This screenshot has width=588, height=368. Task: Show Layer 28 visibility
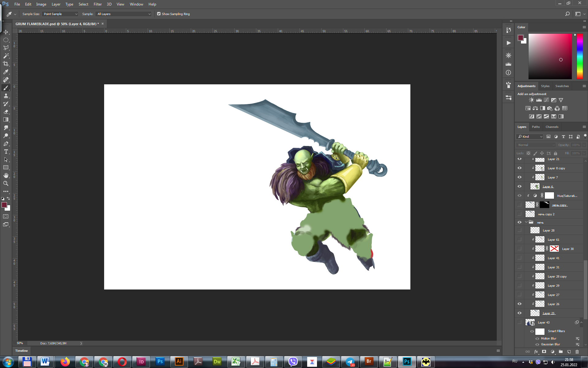tap(519, 230)
